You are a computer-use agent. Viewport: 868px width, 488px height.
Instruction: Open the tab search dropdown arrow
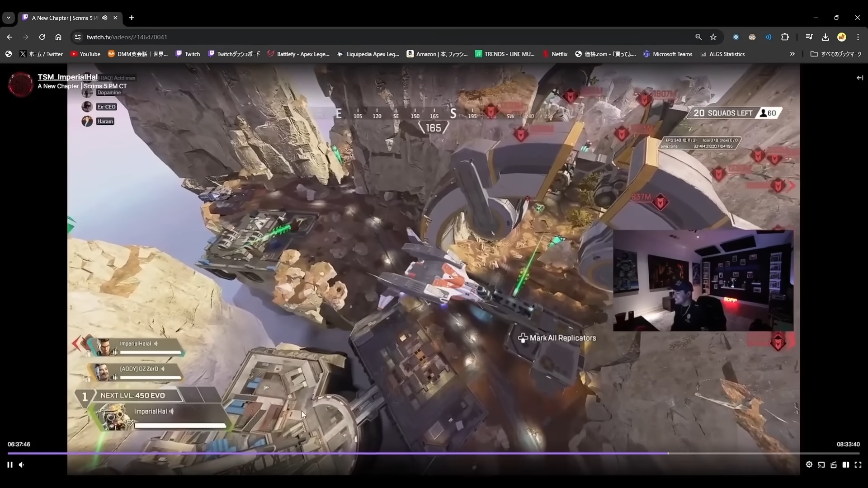(x=9, y=18)
